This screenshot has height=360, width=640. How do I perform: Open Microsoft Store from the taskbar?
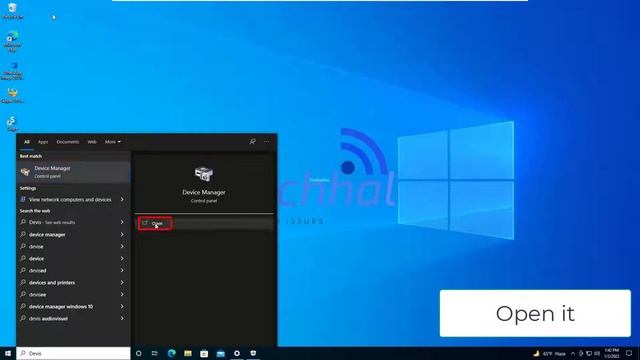click(204, 353)
